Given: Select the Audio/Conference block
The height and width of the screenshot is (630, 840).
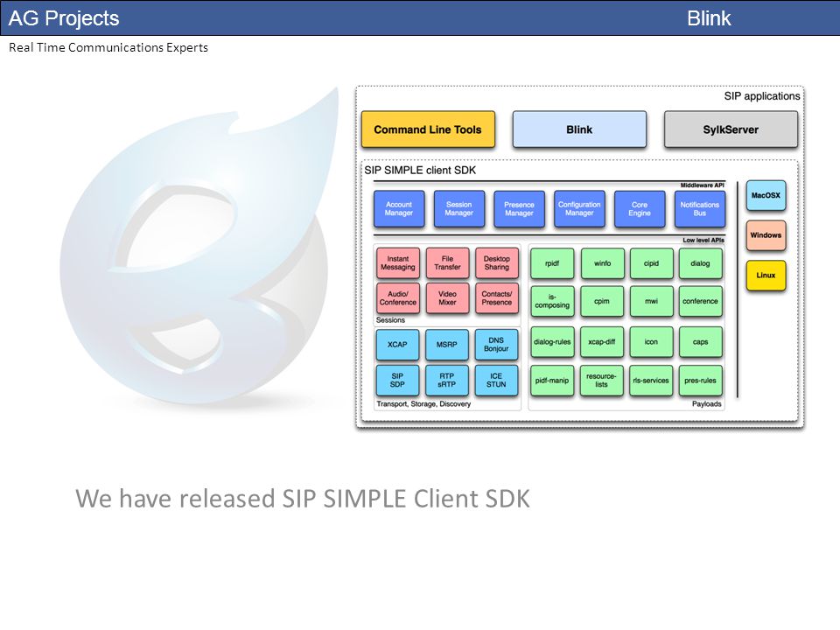Looking at the screenshot, I should (x=398, y=297).
